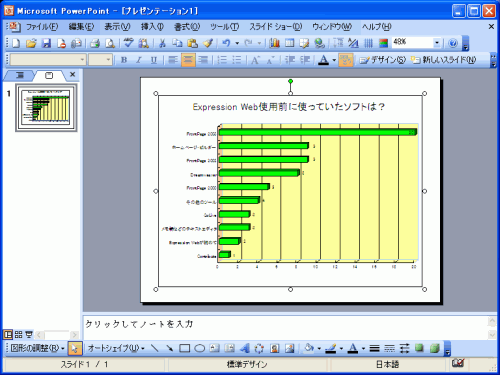Open the Help question mark icon
Viewport: 500px width, 375px height.
coord(453,43)
